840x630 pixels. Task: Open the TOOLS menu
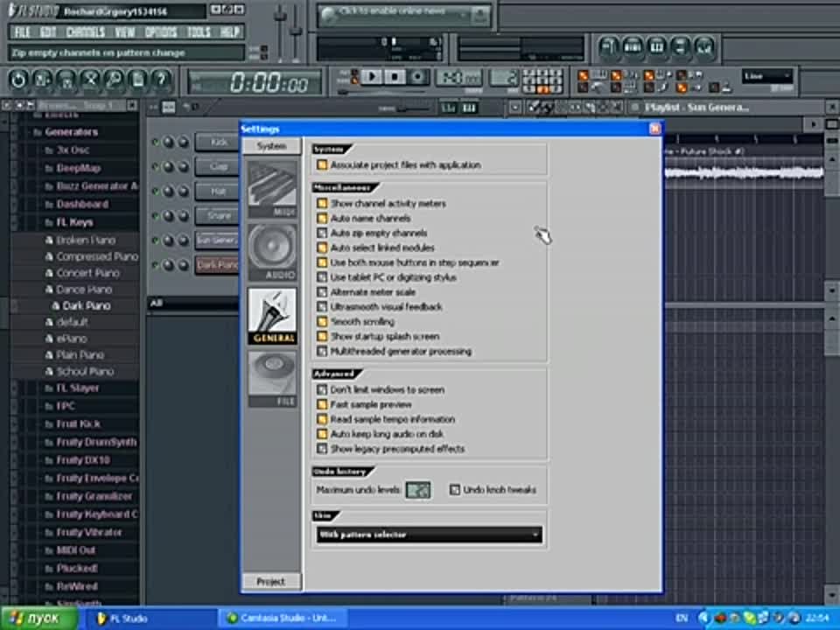tap(199, 32)
